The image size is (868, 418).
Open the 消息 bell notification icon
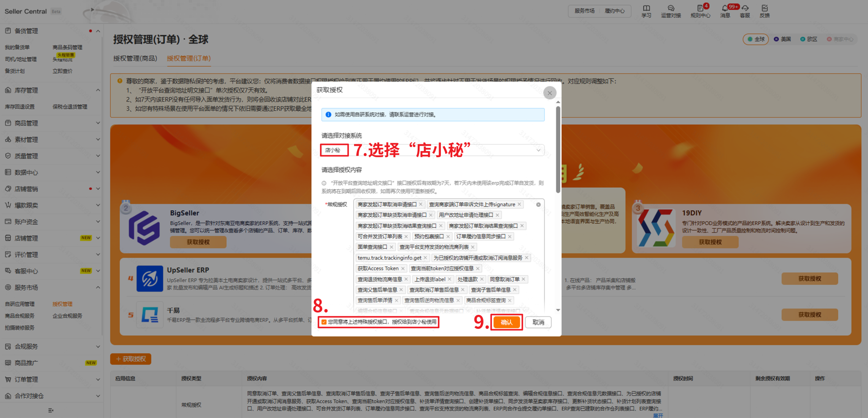(725, 8)
